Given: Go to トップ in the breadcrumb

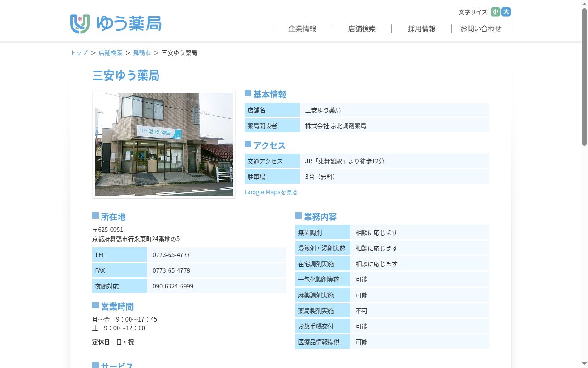Looking at the screenshot, I should tap(79, 53).
